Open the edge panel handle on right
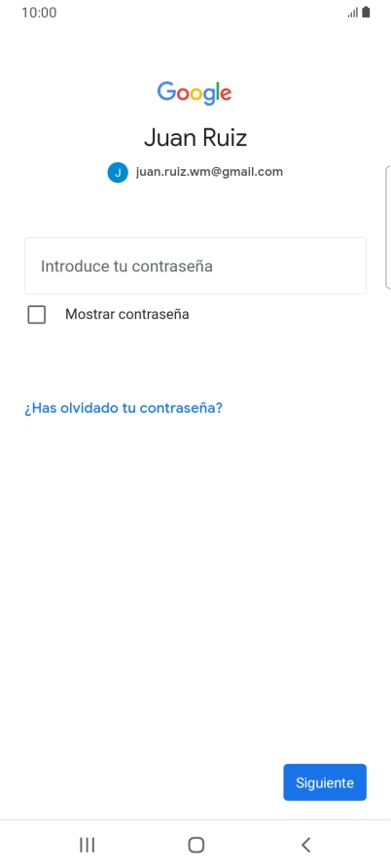 387,227
